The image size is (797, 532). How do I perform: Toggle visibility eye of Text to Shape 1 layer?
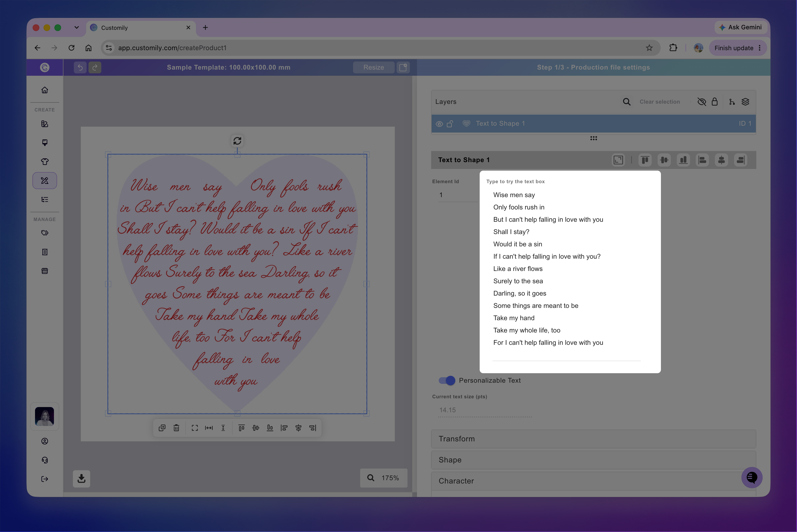439,124
